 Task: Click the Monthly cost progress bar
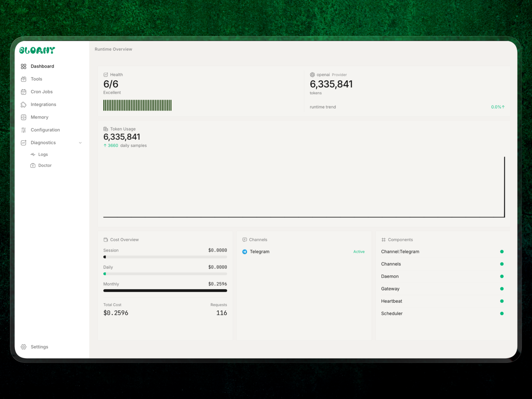(x=165, y=291)
